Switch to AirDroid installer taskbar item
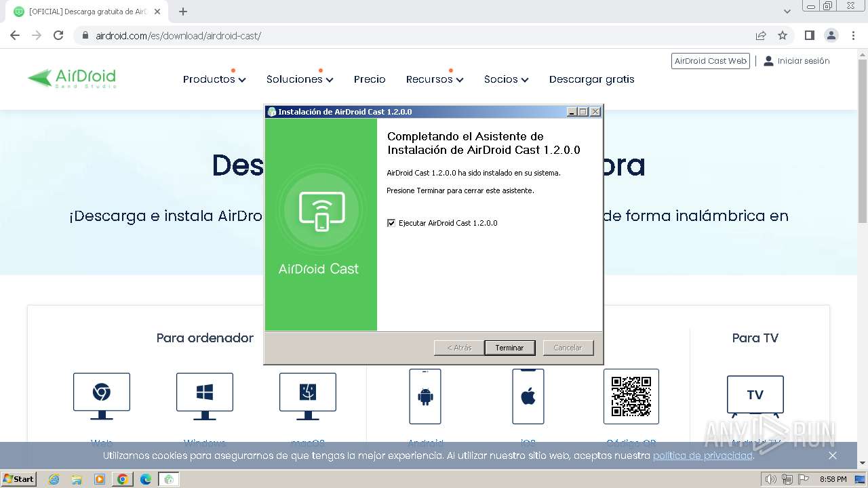The height and width of the screenshot is (488, 868). click(x=169, y=479)
